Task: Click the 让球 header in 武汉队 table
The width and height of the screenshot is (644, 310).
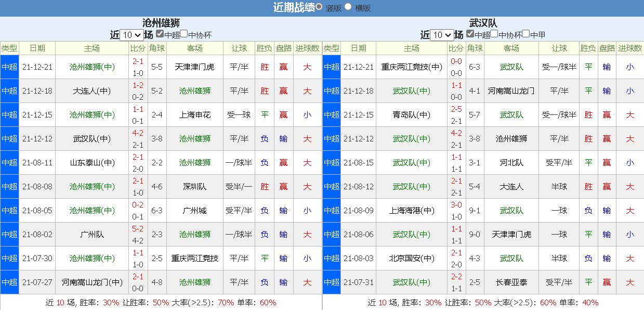Action: coord(559,48)
